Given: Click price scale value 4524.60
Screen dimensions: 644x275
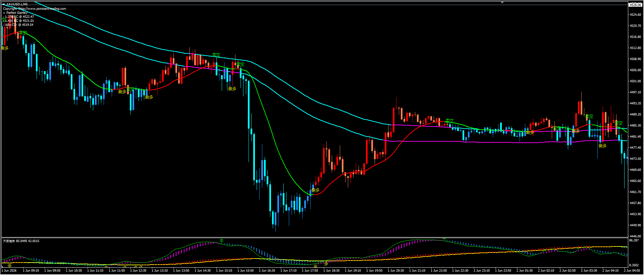Looking at the screenshot, I should [635, 15].
